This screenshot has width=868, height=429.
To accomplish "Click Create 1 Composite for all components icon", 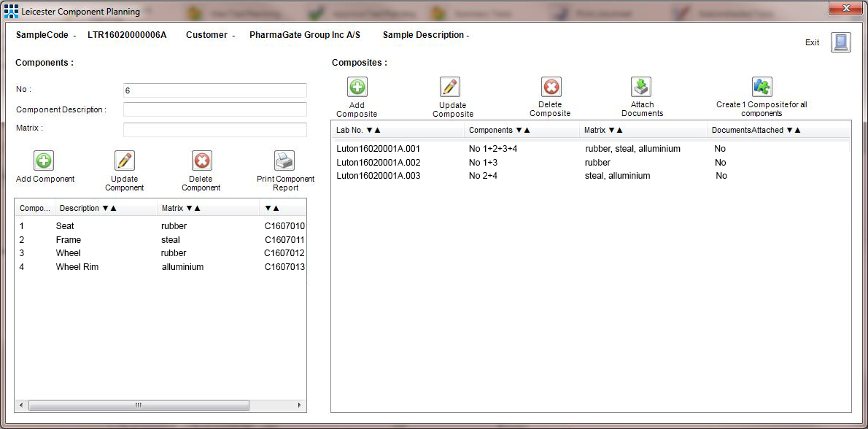I will pyautogui.click(x=762, y=88).
